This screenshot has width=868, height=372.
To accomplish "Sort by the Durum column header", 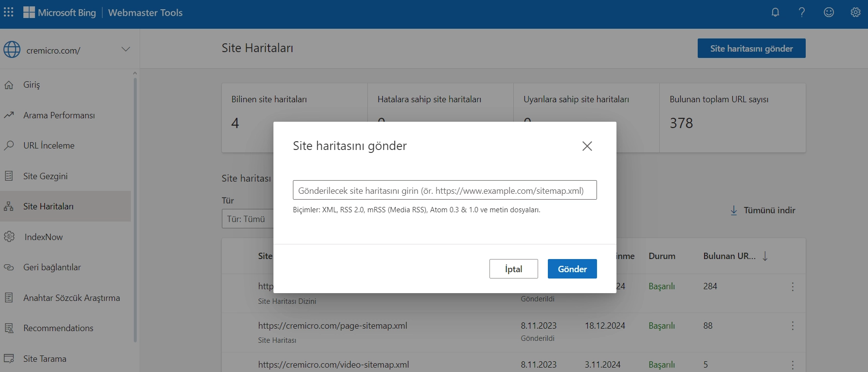I will coord(662,256).
